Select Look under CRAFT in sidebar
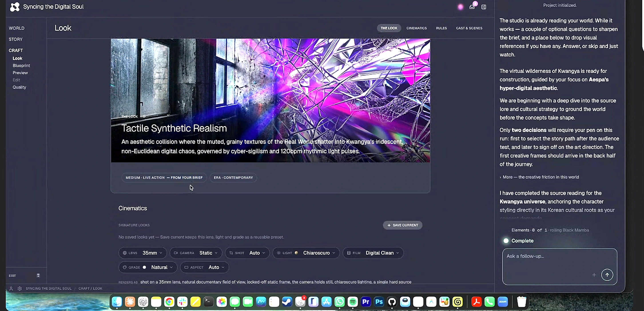Viewport: 644px width, 311px height. [x=18, y=58]
